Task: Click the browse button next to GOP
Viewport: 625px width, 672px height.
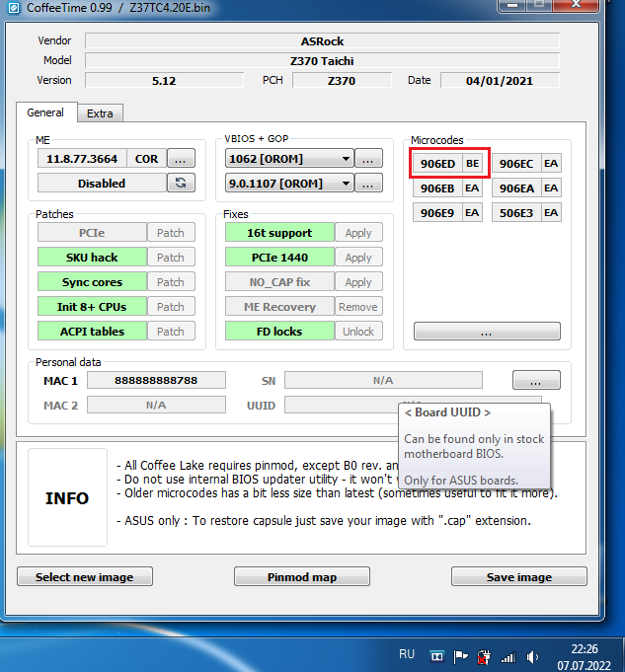Action: pyautogui.click(x=368, y=184)
